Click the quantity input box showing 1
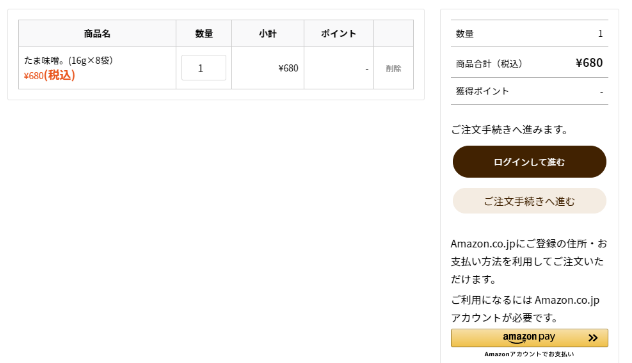Image resolution: width=632 pixels, height=363 pixels. coord(204,68)
